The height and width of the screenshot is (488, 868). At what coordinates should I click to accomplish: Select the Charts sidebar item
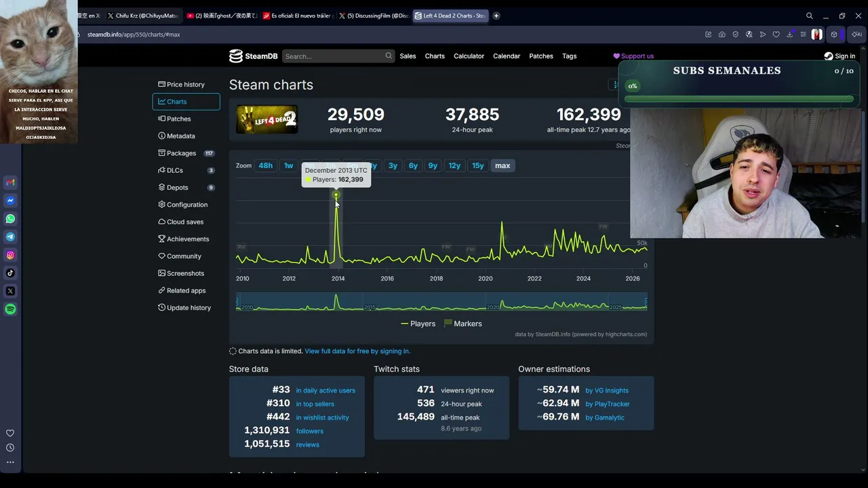click(186, 102)
